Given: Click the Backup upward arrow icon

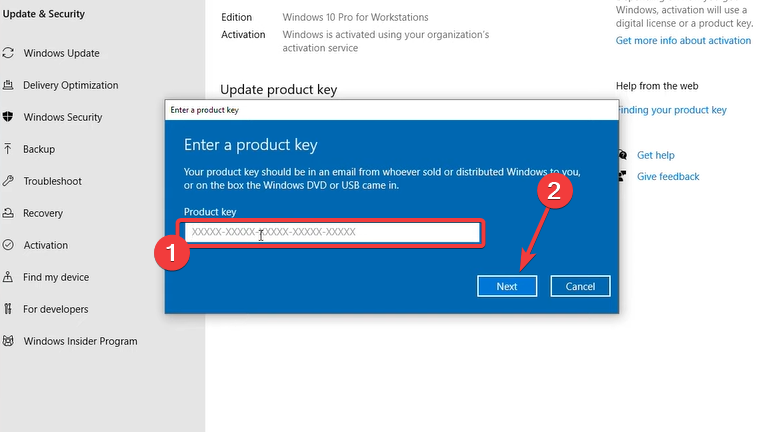Looking at the screenshot, I should click(8, 149).
